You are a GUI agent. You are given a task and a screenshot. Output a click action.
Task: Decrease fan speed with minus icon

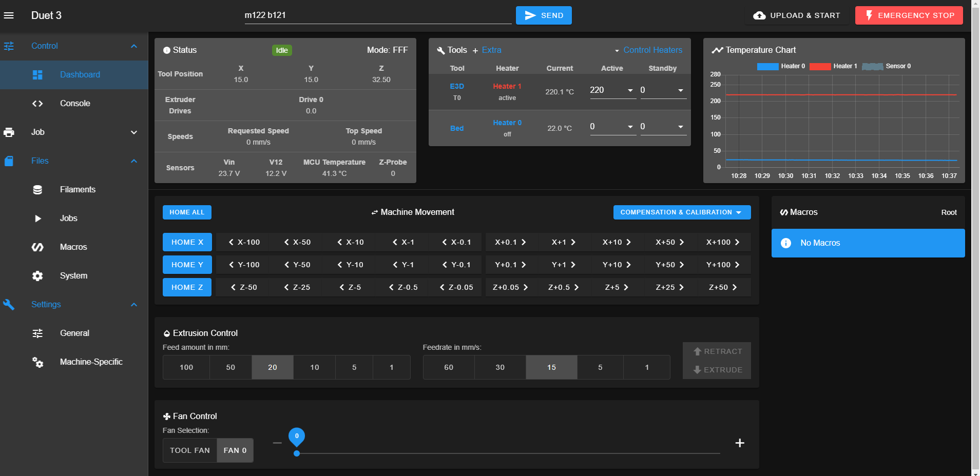[x=277, y=443]
